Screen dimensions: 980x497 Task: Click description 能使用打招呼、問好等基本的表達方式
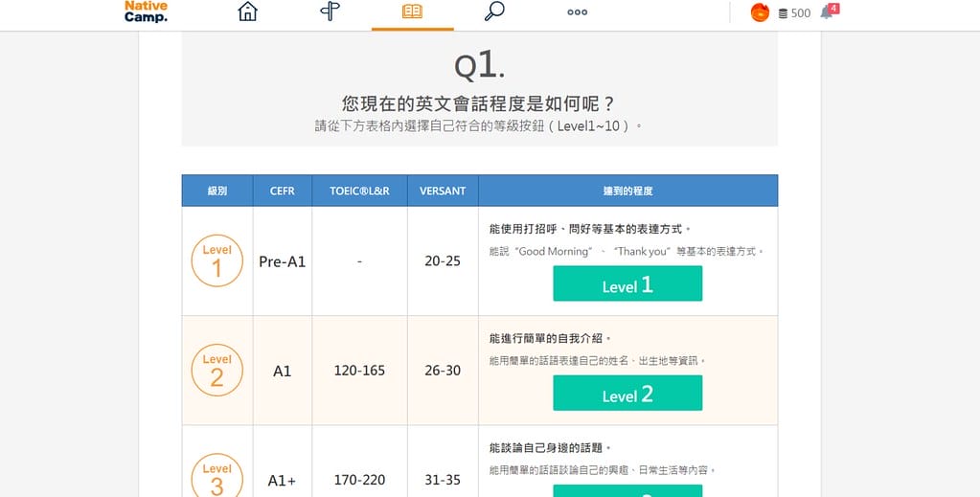(591, 229)
